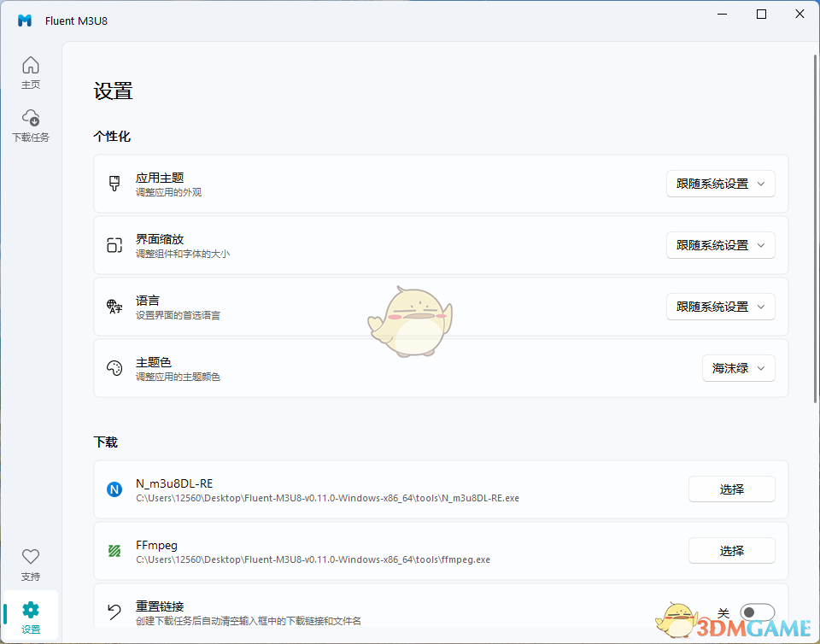Viewport: 820px width, 644px height.
Task: Enable the 重置链接 toggle switch
Action: (757, 612)
